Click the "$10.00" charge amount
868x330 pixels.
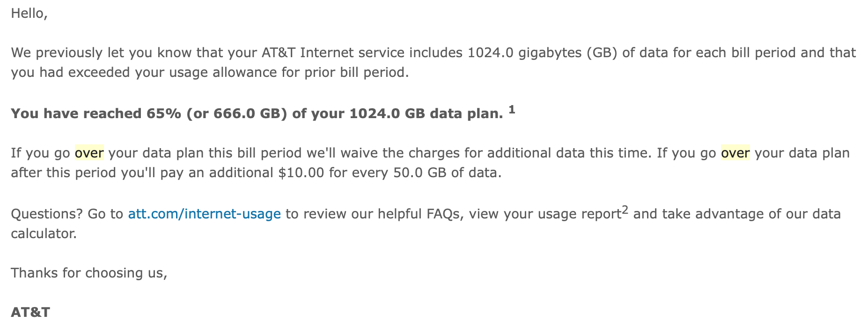[301, 173]
